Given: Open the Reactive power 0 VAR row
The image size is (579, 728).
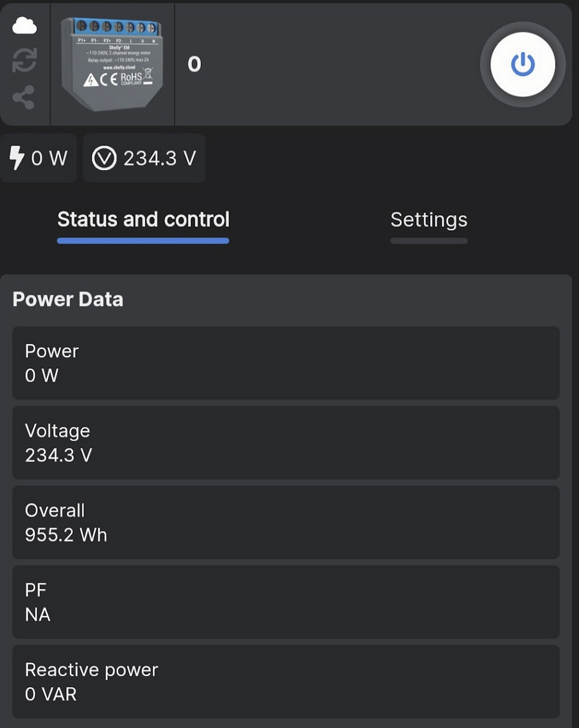Looking at the screenshot, I should [x=286, y=682].
